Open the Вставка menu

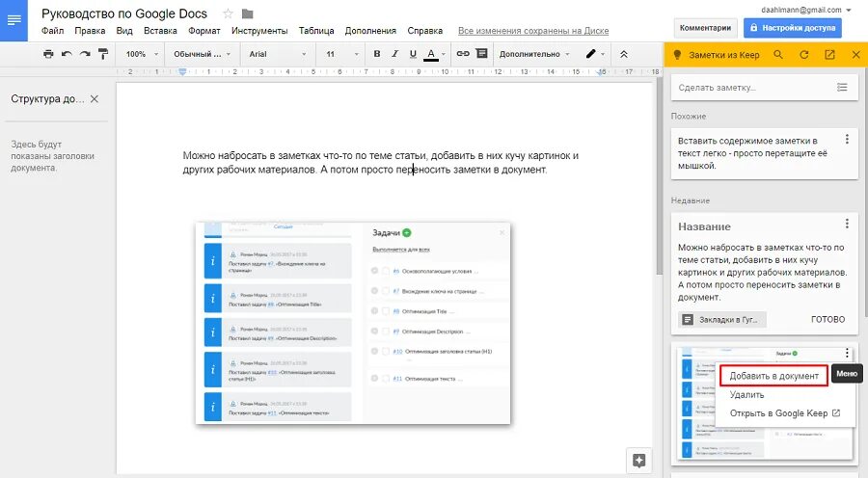160,31
